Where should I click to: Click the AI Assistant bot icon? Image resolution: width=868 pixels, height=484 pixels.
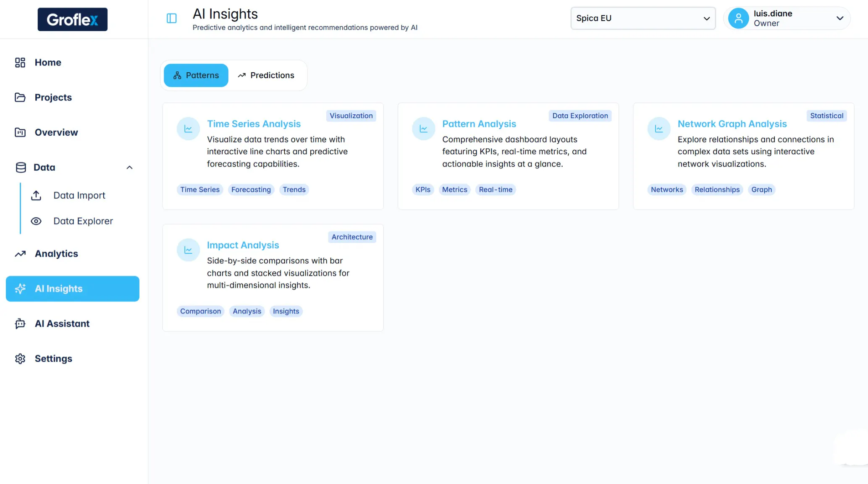pos(20,324)
